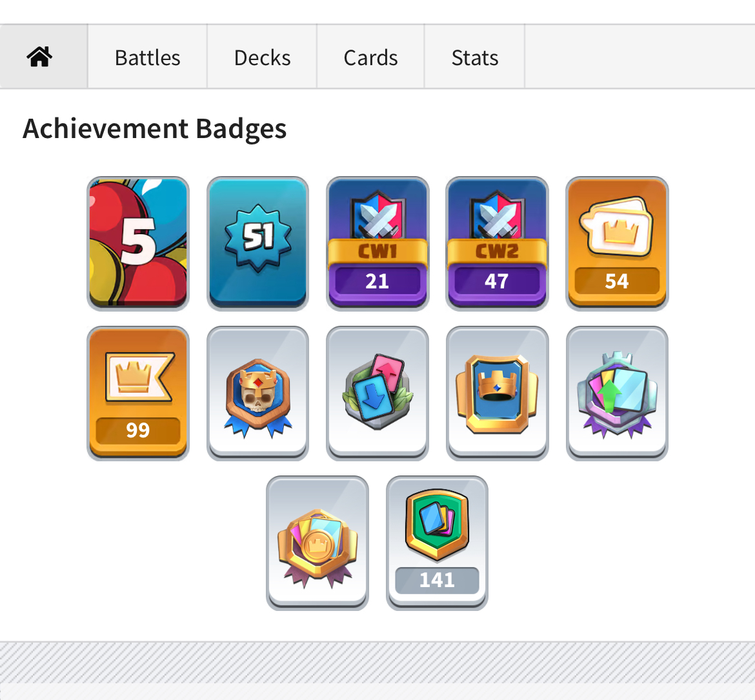Click the blue crown frame badge
This screenshot has width=755, height=700.
click(497, 394)
